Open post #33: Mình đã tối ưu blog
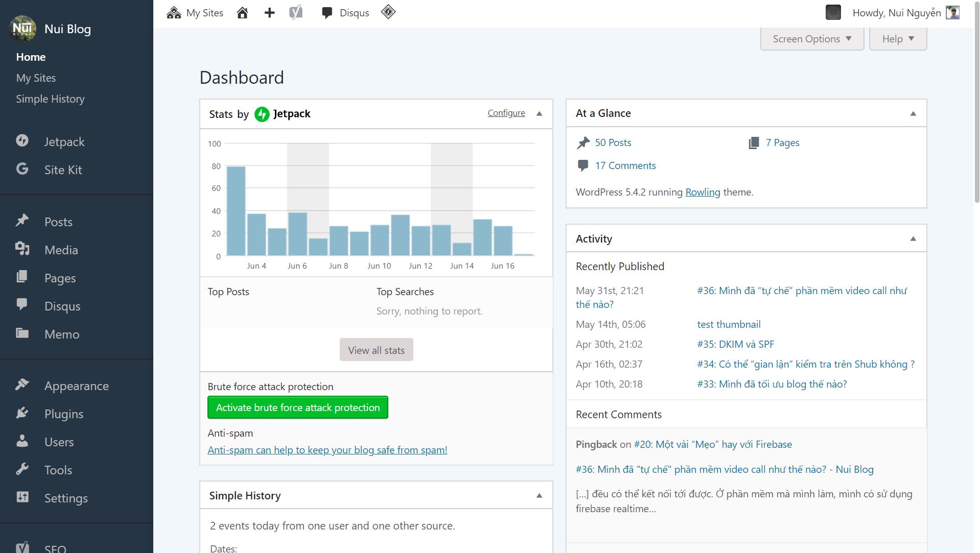 point(772,384)
